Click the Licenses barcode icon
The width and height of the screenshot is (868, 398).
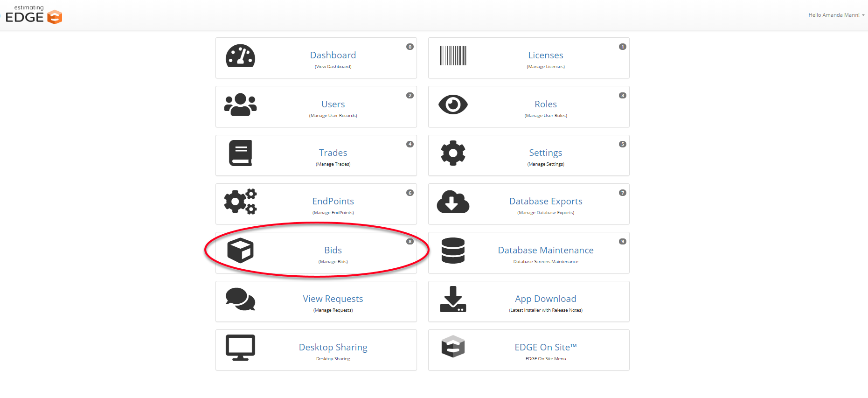tap(453, 56)
